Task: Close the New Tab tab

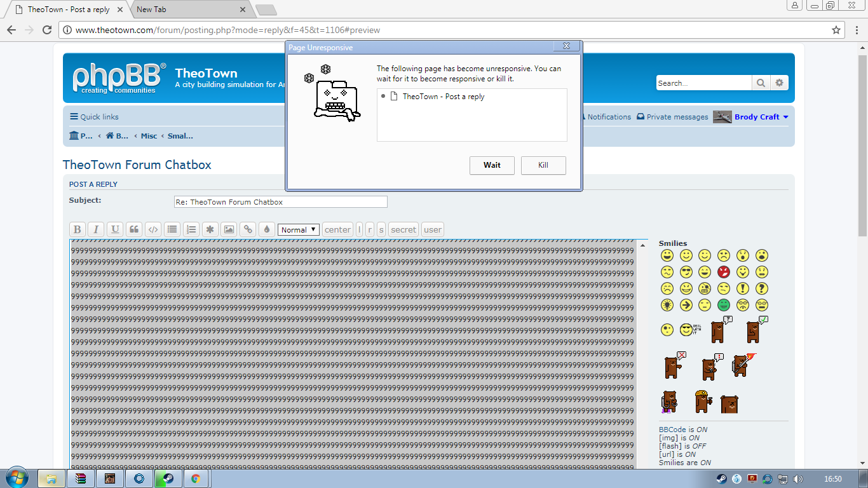Action: coord(242,10)
